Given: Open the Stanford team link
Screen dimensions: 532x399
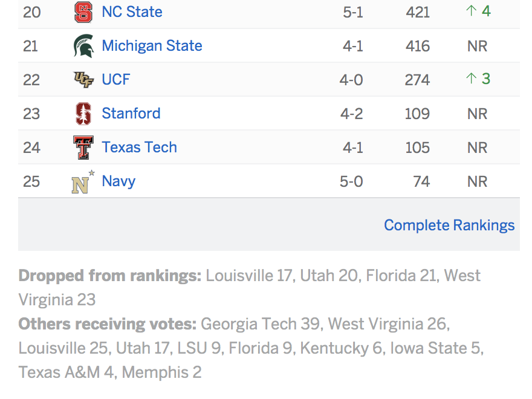Looking at the screenshot, I should (x=131, y=113).
